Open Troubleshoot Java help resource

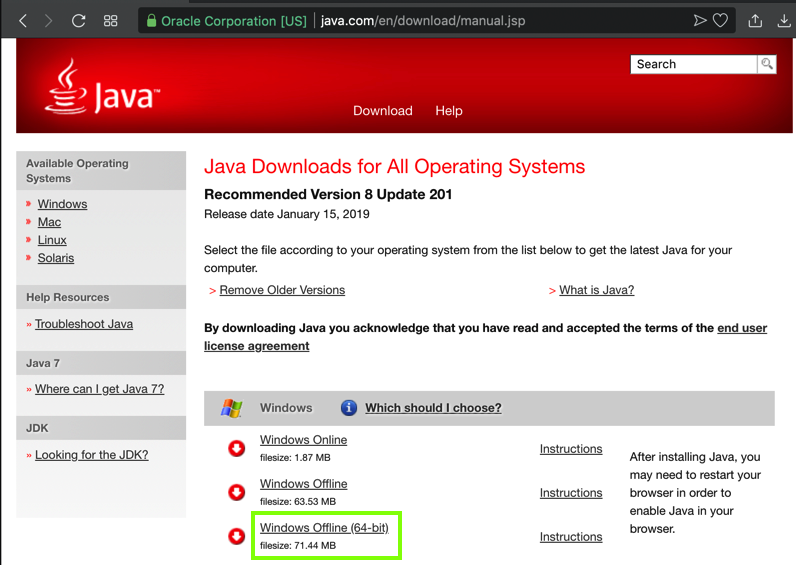(84, 324)
